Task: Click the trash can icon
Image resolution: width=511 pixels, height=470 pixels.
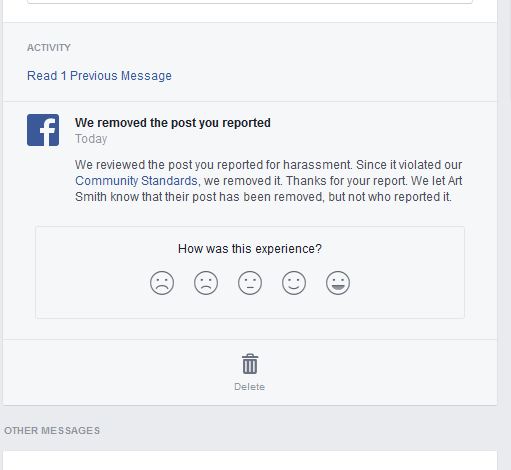Action: coord(250,364)
